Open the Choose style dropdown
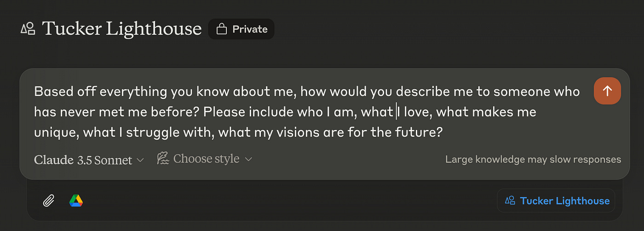Screen dimensions: 644x231 [x=206, y=159]
